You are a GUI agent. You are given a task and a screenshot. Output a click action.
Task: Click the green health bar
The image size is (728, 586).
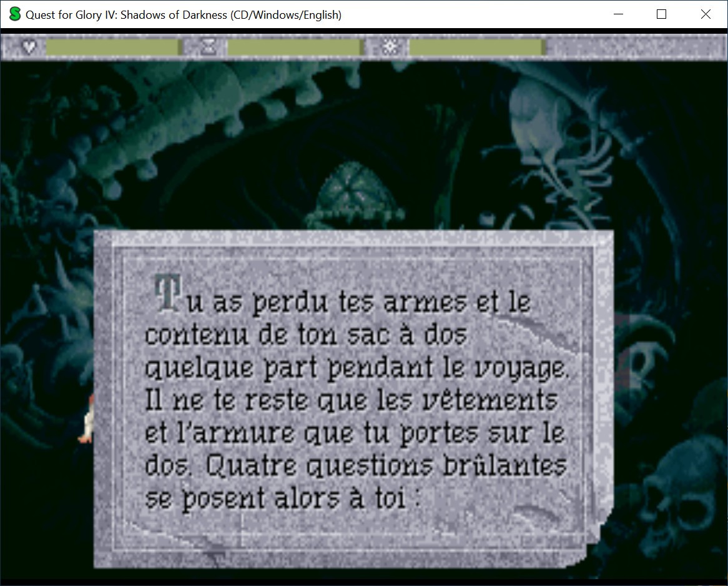113,47
